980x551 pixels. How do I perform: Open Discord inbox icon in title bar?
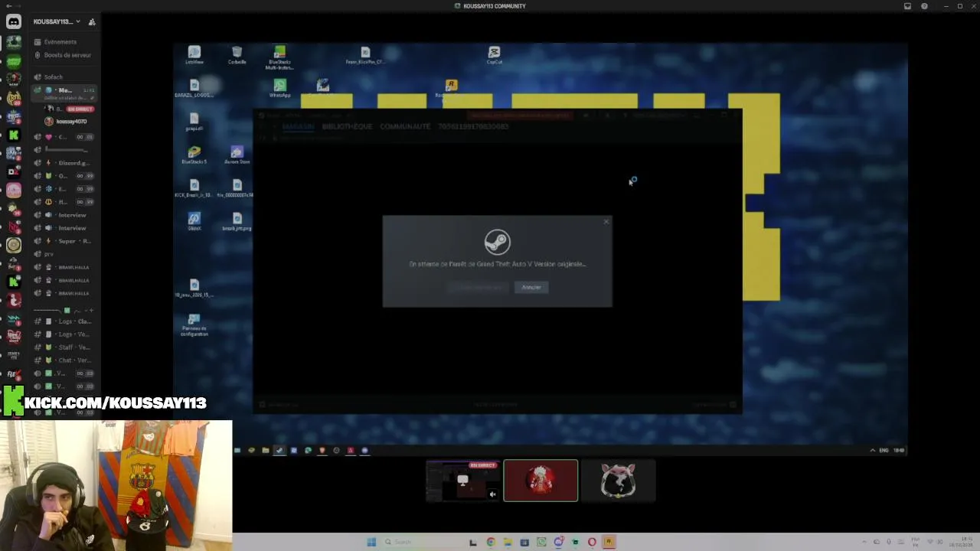click(x=907, y=6)
